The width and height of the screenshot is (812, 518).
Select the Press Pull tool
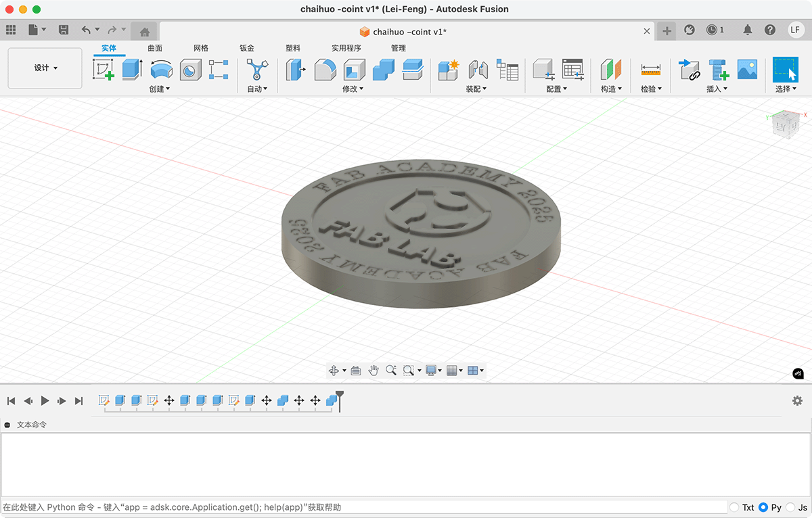click(x=296, y=70)
